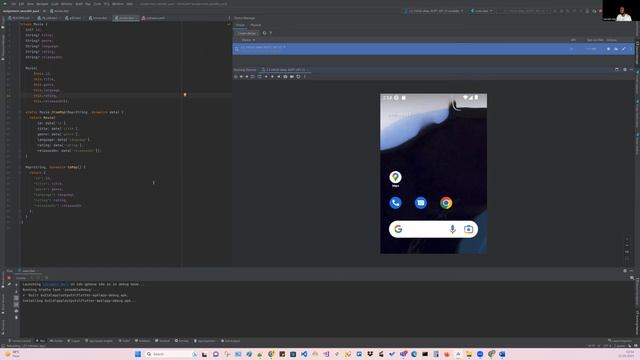The height and width of the screenshot is (360, 640).
Task: Stop the running app with red stop icon
Action: (x=9, y=278)
